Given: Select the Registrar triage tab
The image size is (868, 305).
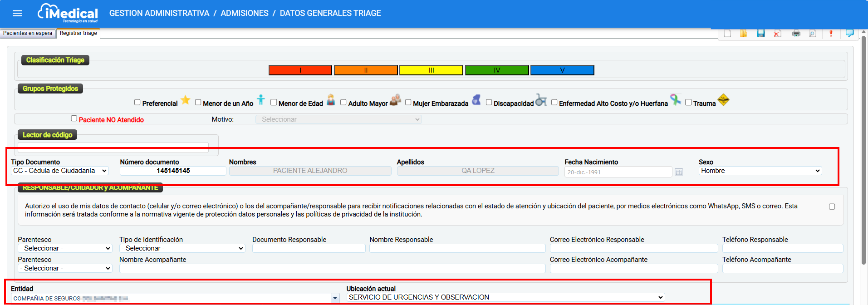Looking at the screenshot, I should pyautogui.click(x=78, y=33).
